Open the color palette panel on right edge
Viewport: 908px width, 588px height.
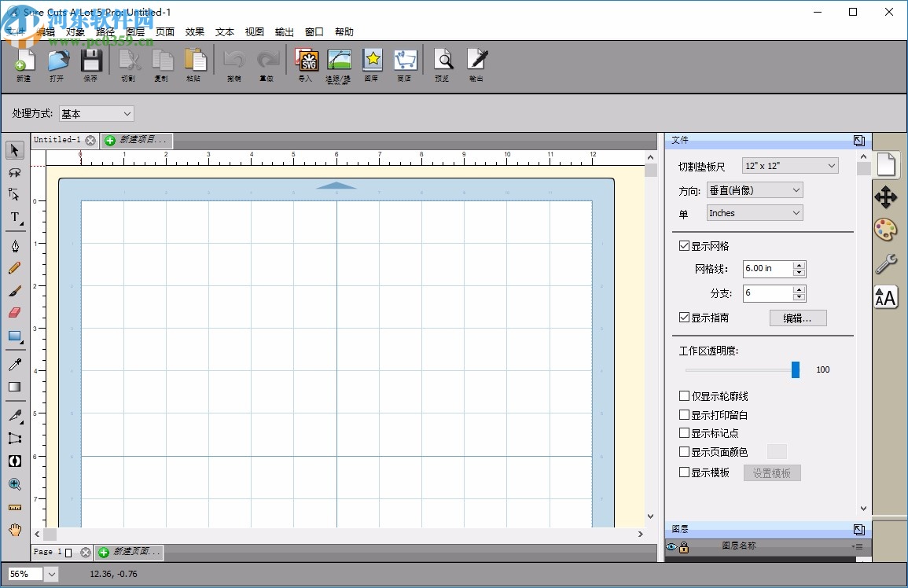[886, 230]
